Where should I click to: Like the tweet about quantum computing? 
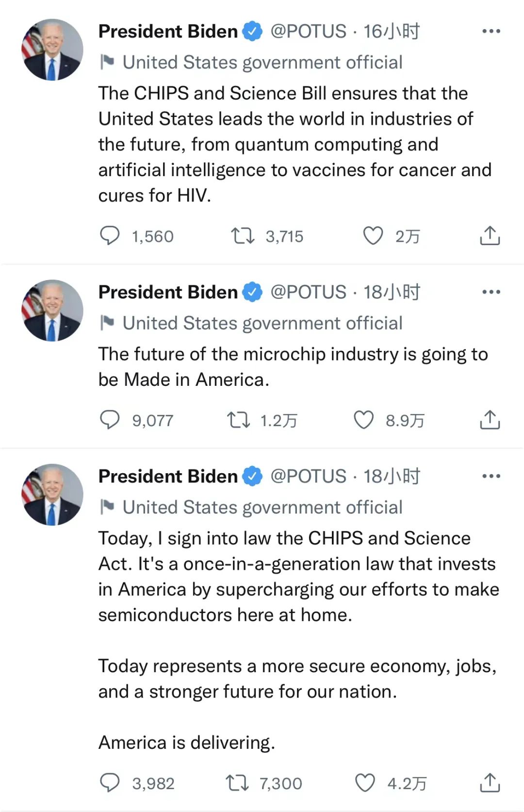pyautogui.click(x=373, y=236)
